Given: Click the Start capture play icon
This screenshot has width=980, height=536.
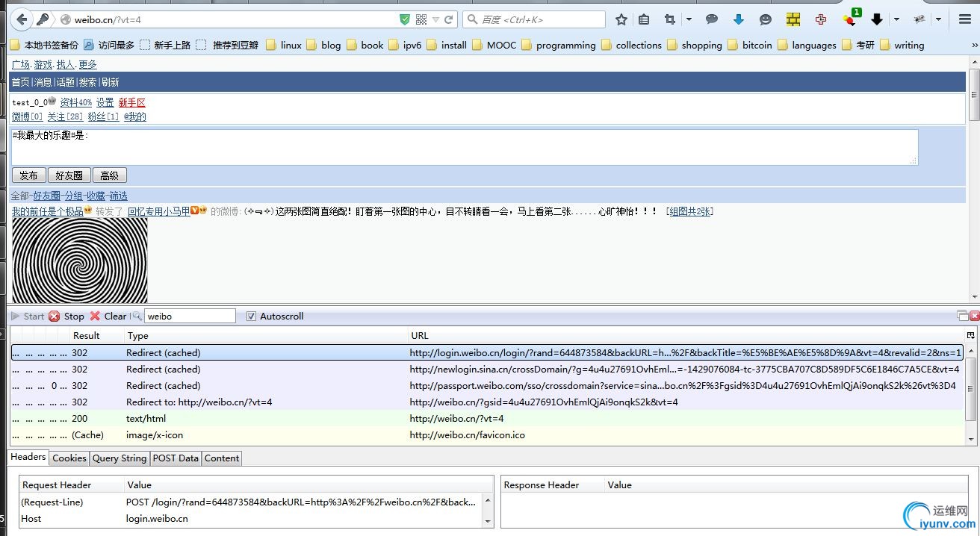Looking at the screenshot, I should tap(15, 317).
